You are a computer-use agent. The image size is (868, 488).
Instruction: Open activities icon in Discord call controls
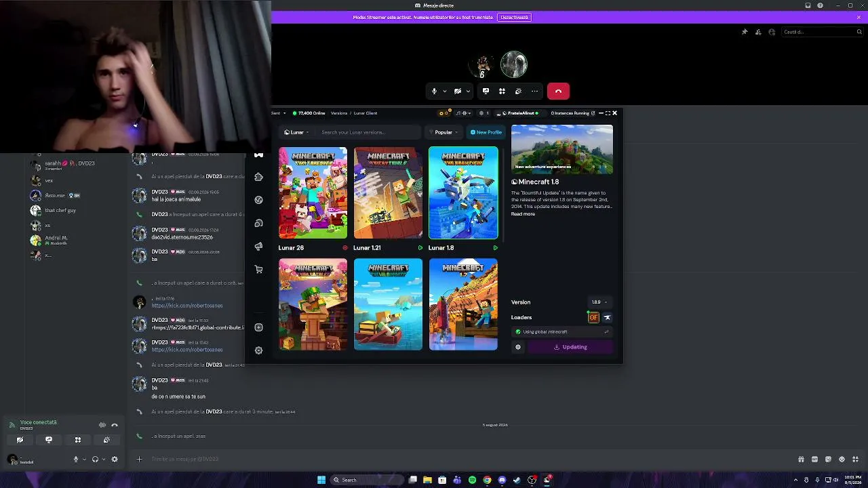point(502,91)
